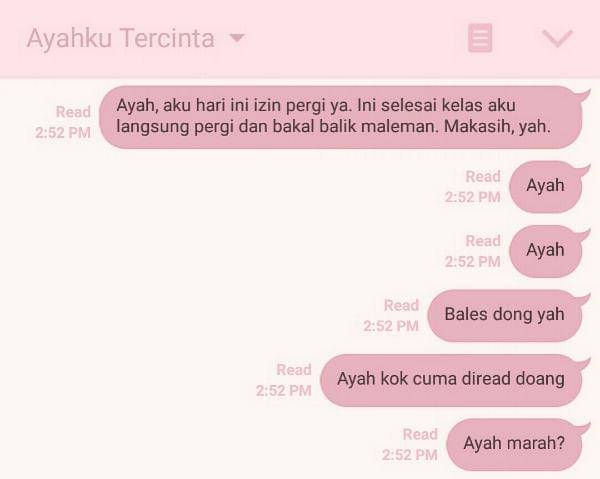Tap the second 'Ayah' message bubble
600x479 pixels.
click(x=546, y=251)
